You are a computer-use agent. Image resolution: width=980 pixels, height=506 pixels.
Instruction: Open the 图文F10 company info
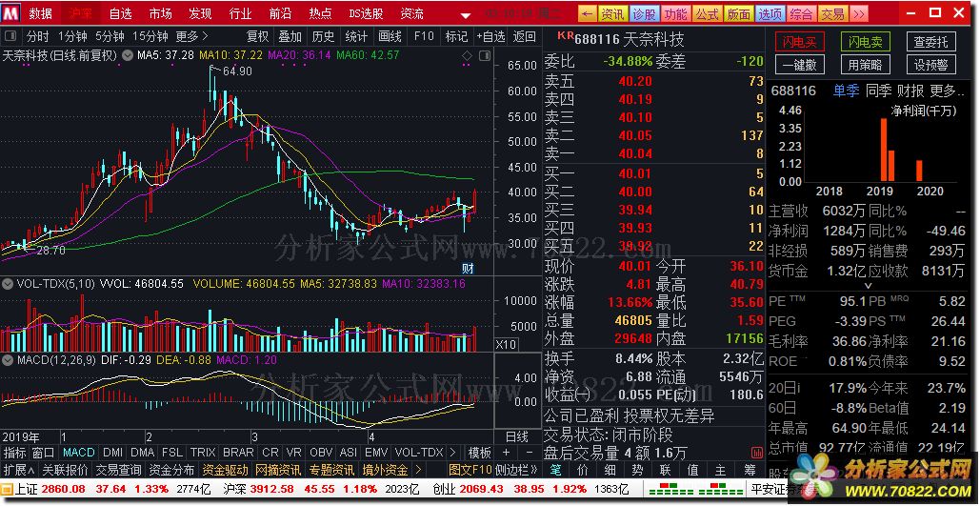click(470, 469)
